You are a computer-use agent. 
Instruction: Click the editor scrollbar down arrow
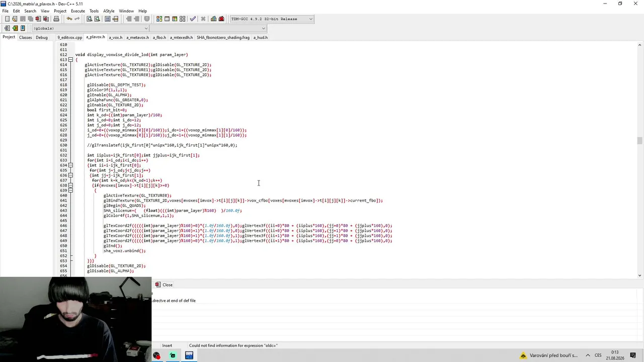[x=640, y=275]
